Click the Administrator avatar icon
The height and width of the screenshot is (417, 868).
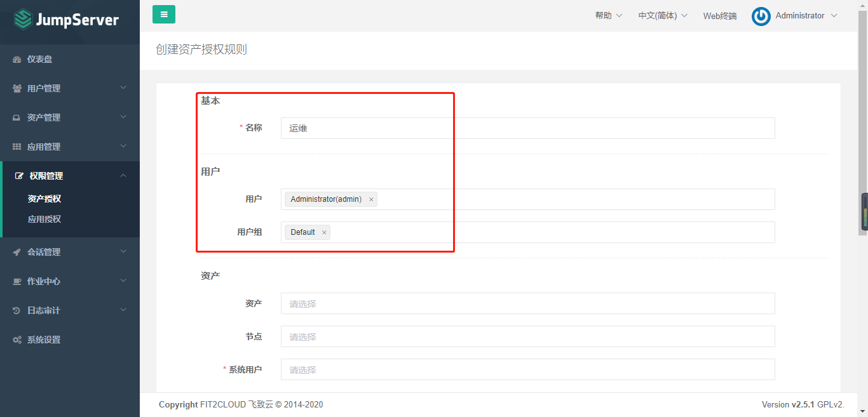click(761, 16)
